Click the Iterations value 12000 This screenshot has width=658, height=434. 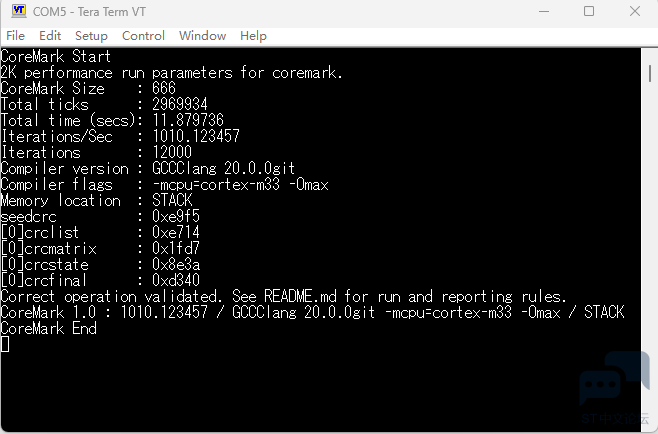172,152
